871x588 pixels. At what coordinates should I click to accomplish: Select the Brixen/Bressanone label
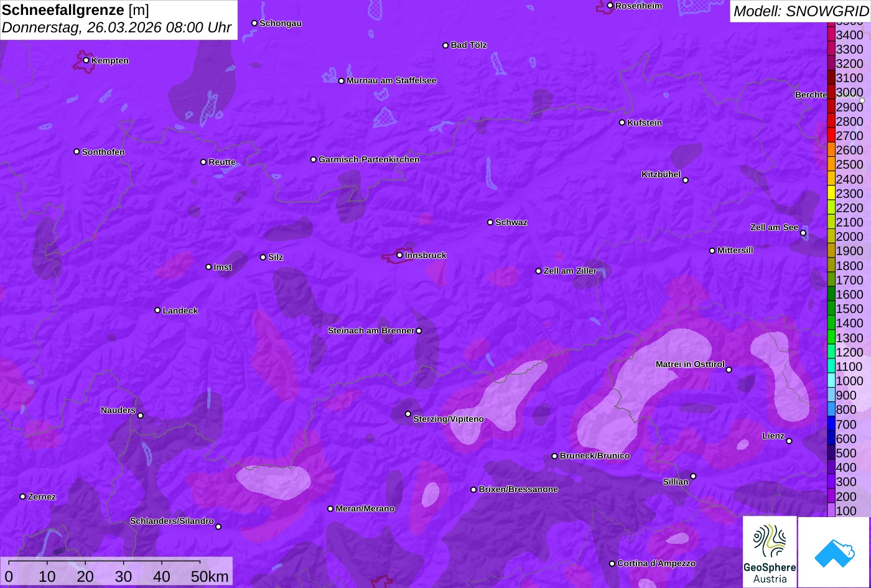pos(518,489)
